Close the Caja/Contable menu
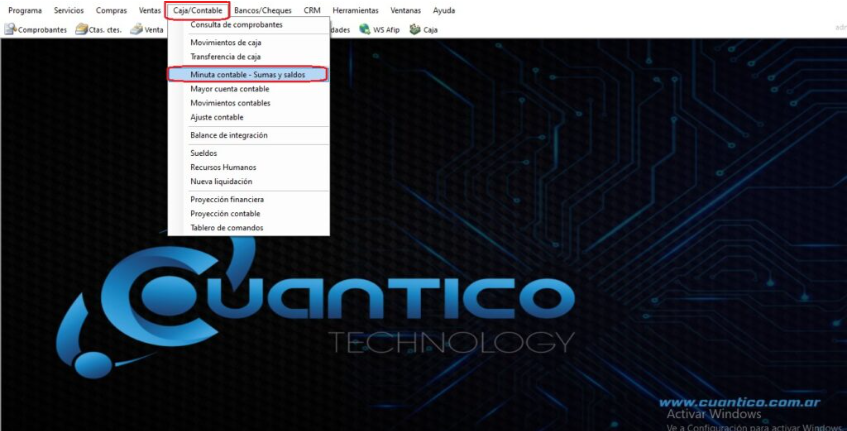Image resolution: width=847 pixels, height=431 pixels. coord(198,10)
